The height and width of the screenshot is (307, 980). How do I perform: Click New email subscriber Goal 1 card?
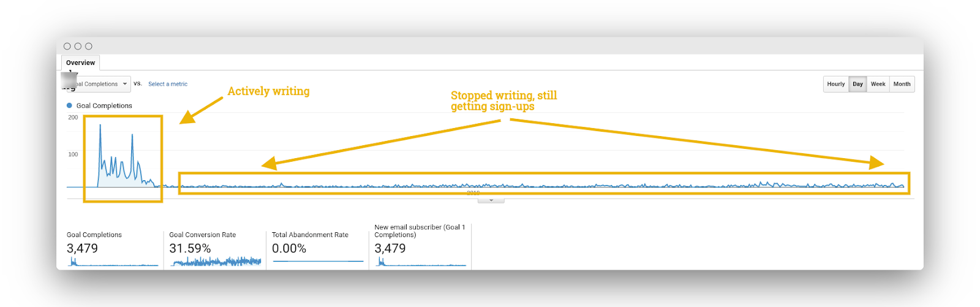[x=420, y=243]
